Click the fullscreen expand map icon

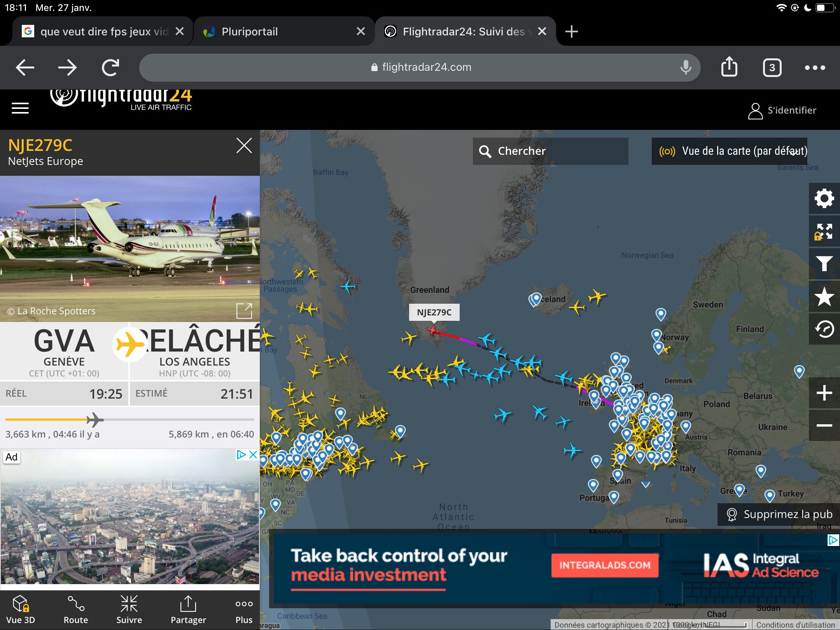click(824, 231)
